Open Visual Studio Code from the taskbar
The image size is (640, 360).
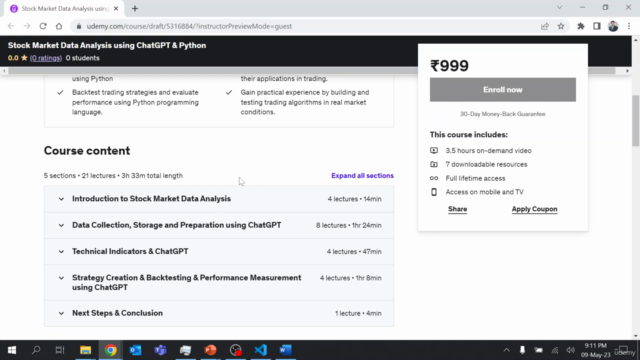pyautogui.click(x=260, y=350)
